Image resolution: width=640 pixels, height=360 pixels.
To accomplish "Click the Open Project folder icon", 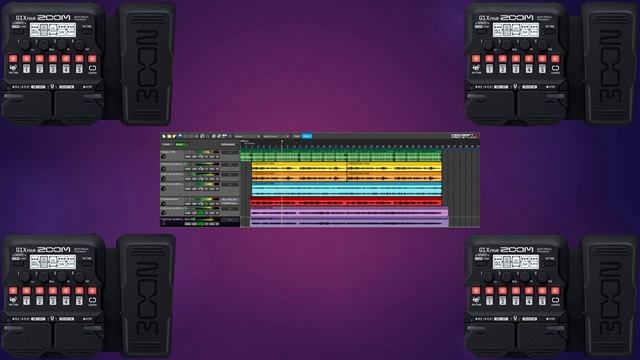I will [169, 136].
